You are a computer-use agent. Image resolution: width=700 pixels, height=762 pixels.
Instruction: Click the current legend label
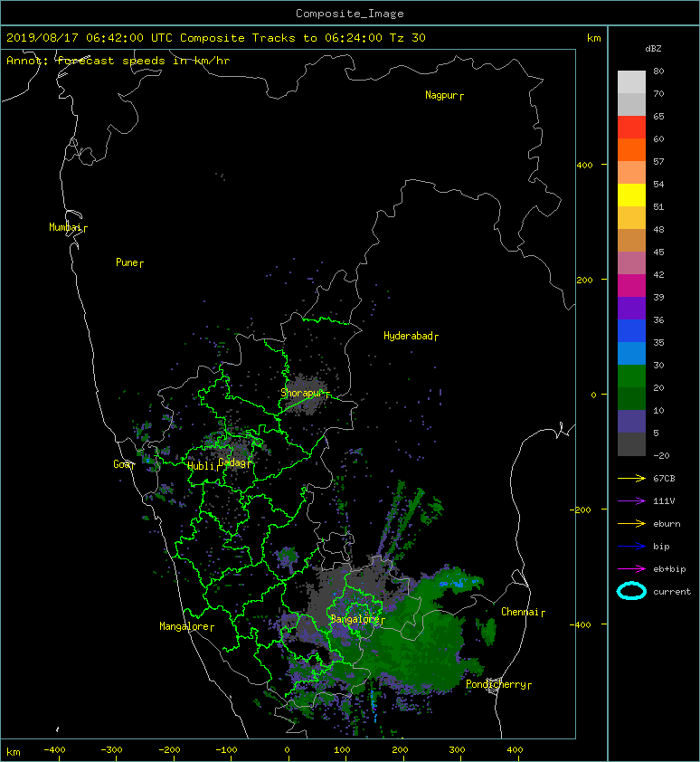(x=672, y=592)
